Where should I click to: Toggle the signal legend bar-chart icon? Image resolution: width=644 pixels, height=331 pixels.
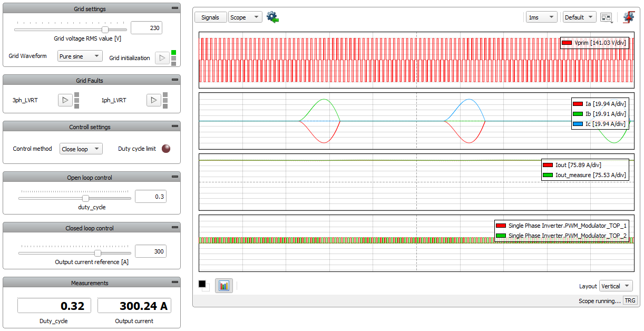click(x=224, y=286)
